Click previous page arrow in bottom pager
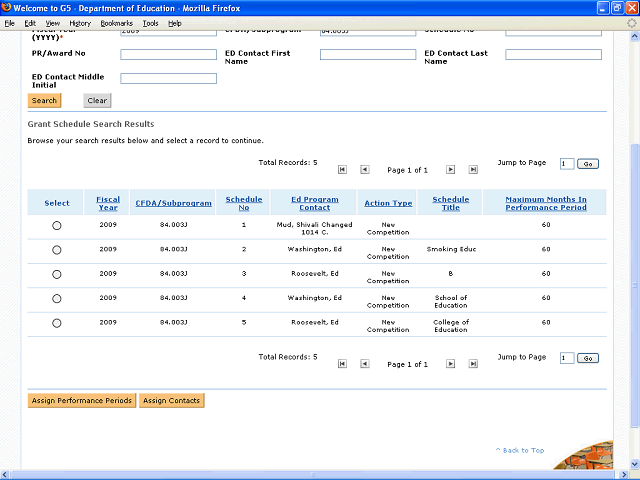 click(365, 364)
